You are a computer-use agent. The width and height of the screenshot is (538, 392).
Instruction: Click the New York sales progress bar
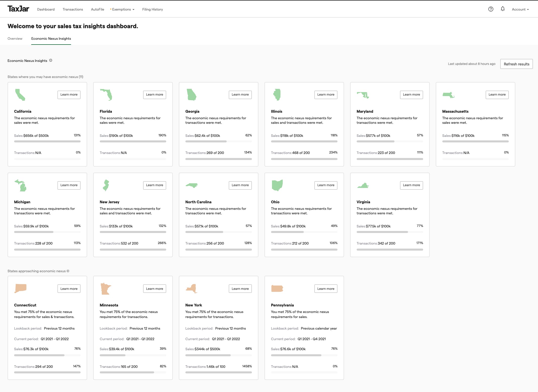tap(219, 355)
